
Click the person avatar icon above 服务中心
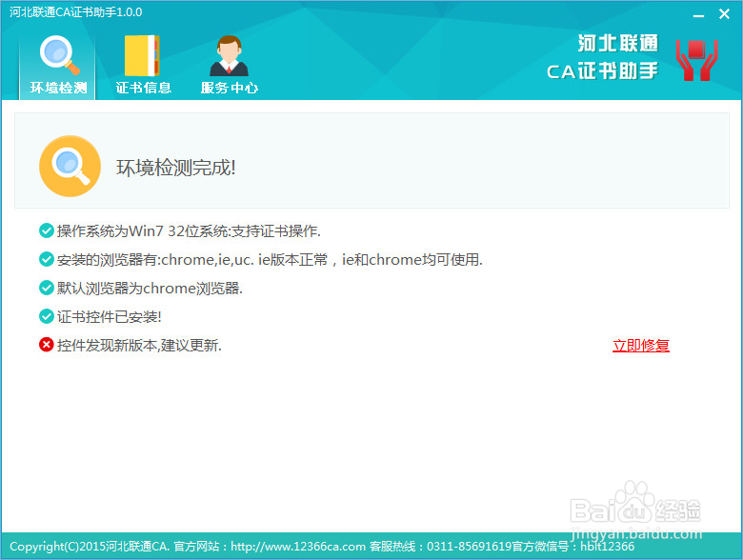click(x=230, y=55)
